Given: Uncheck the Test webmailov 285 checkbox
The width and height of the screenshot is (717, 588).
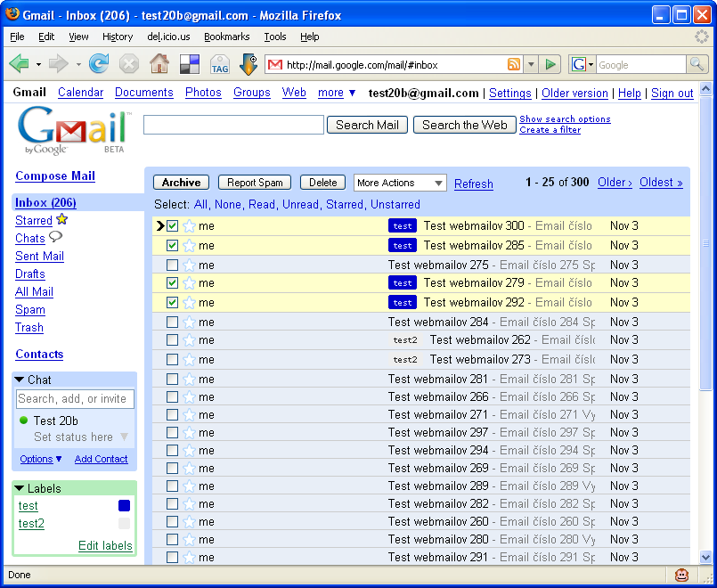Looking at the screenshot, I should (172, 246).
